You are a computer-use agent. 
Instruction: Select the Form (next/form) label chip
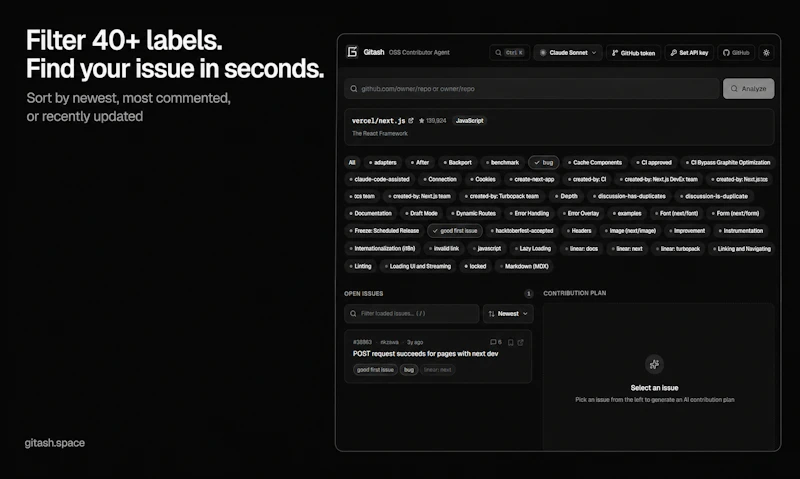coord(735,214)
